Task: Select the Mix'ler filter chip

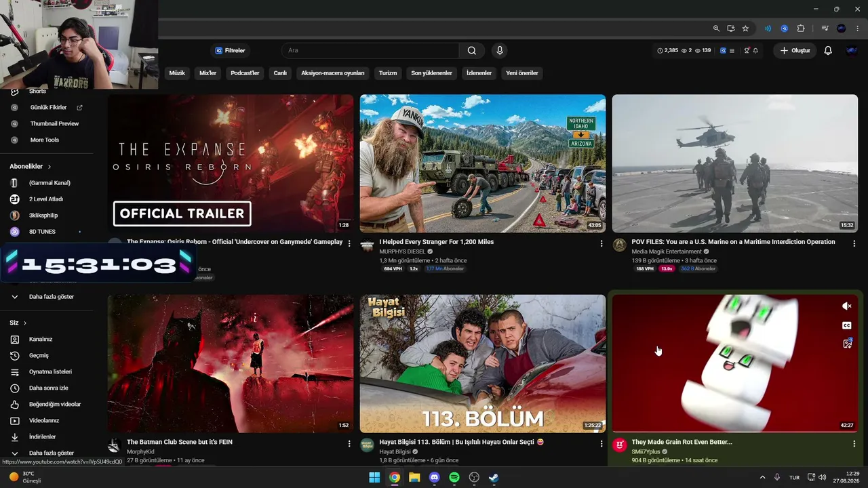Action: click(x=208, y=73)
